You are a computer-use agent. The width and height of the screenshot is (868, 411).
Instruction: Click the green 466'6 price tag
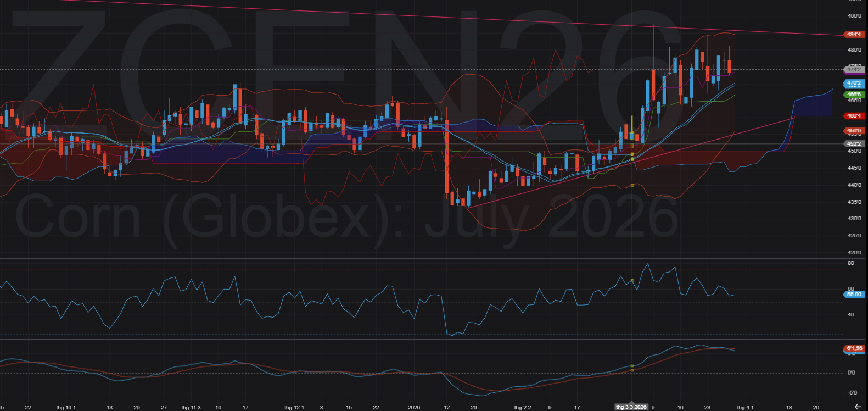[x=854, y=95]
